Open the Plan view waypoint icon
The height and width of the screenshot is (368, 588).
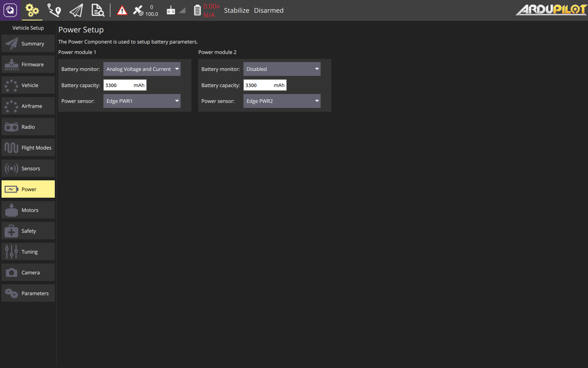click(54, 10)
